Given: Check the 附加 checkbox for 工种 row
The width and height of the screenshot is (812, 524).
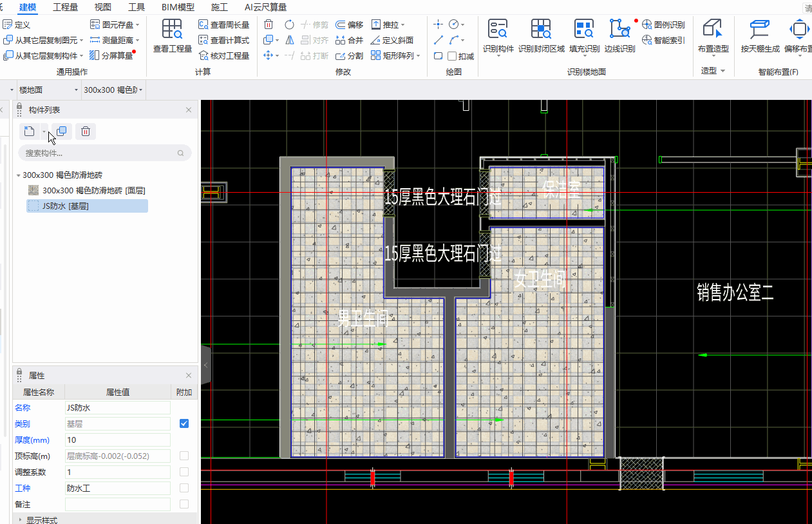Looking at the screenshot, I should click(184, 488).
